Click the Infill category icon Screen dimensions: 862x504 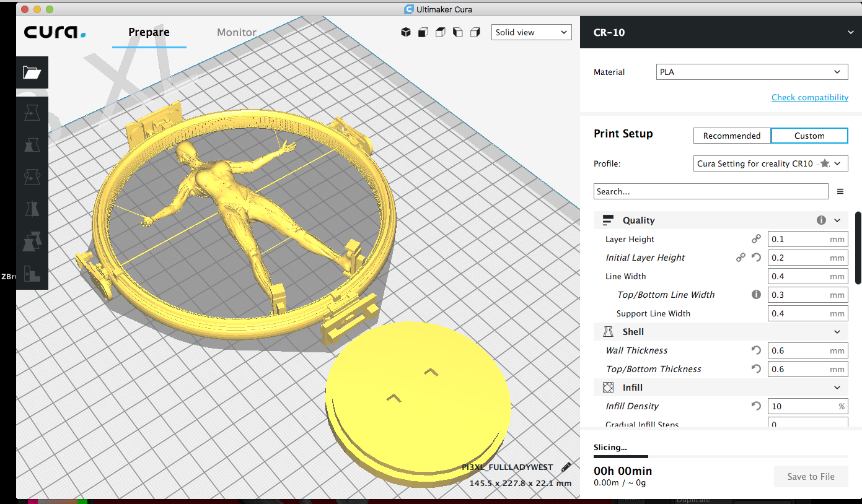coord(608,388)
